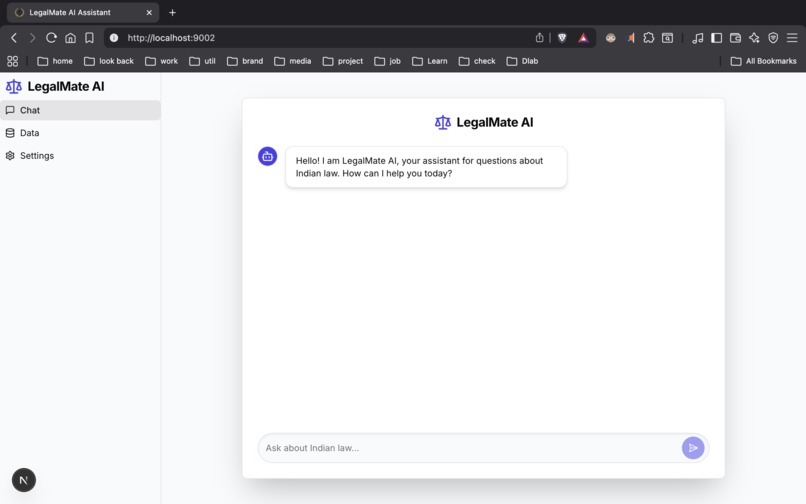This screenshot has height=504, width=806.
Task: Open the Chat sidebar item
Action: tap(80, 110)
